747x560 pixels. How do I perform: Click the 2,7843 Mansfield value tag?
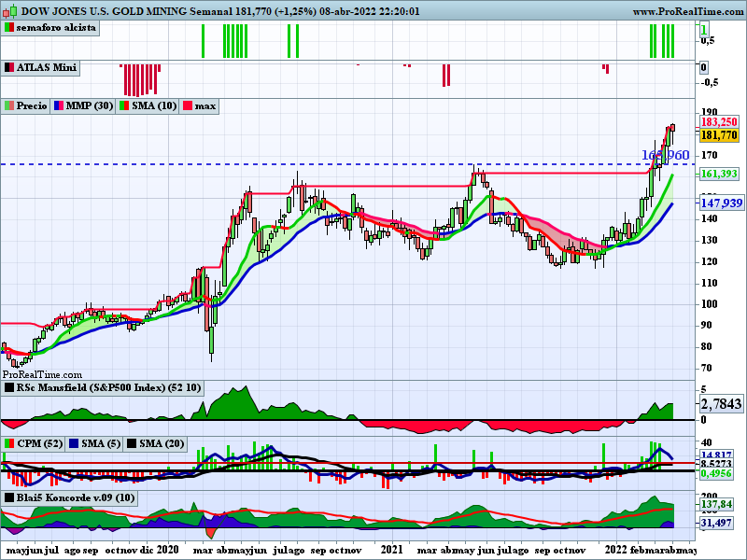tap(721, 404)
